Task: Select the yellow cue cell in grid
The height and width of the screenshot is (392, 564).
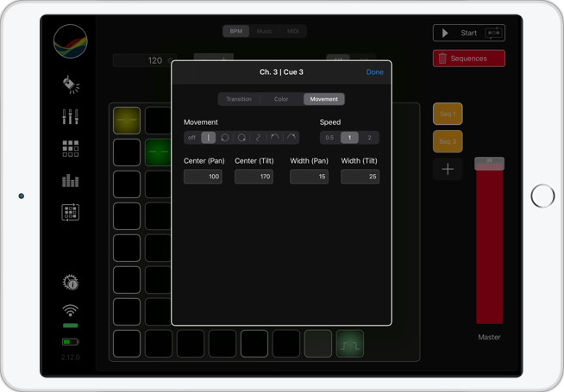Action: (x=127, y=121)
